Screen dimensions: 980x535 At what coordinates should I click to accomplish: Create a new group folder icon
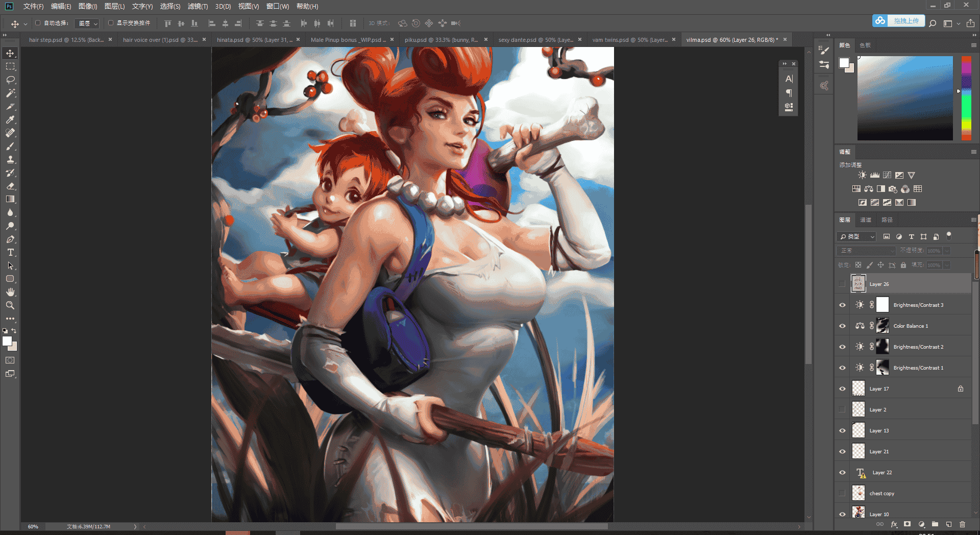pyautogui.click(x=935, y=524)
